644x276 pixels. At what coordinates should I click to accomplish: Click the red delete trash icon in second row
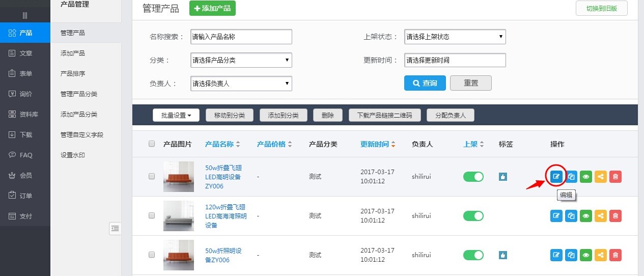click(615, 216)
